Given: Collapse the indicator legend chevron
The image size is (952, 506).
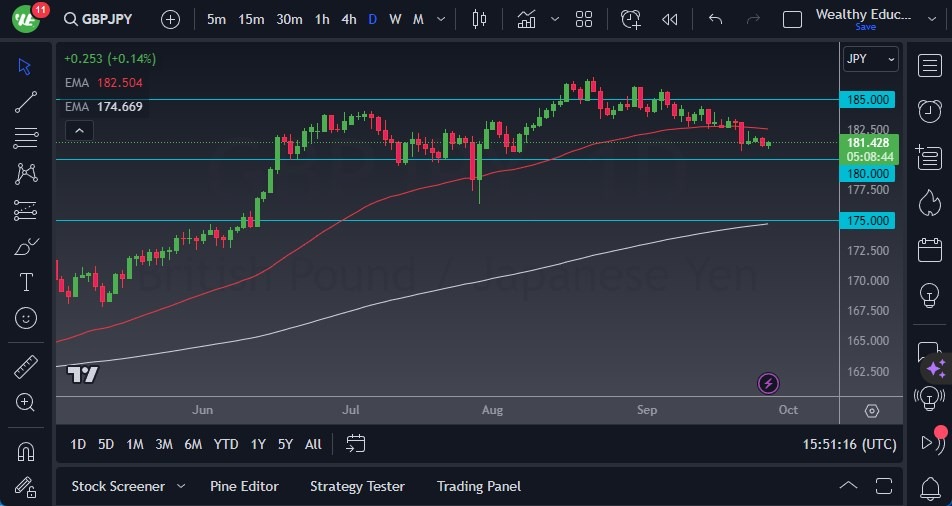Looking at the screenshot, I should tap(78, 130).
